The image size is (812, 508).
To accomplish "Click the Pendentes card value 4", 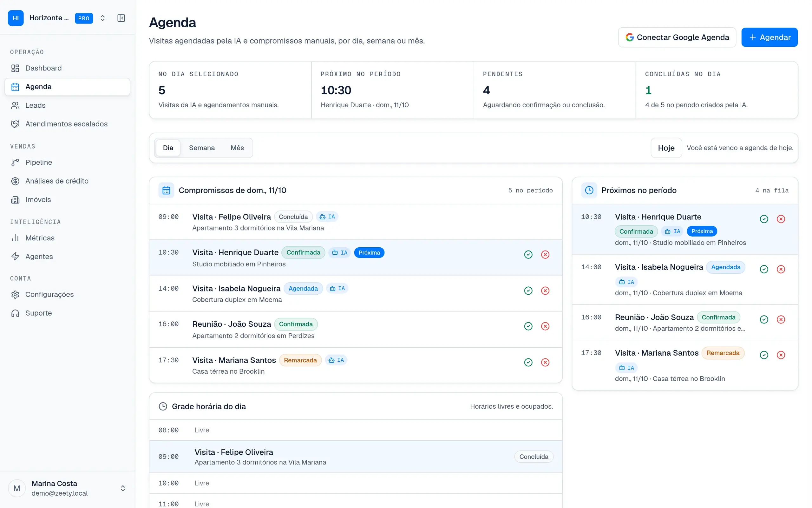I will 486,90.
